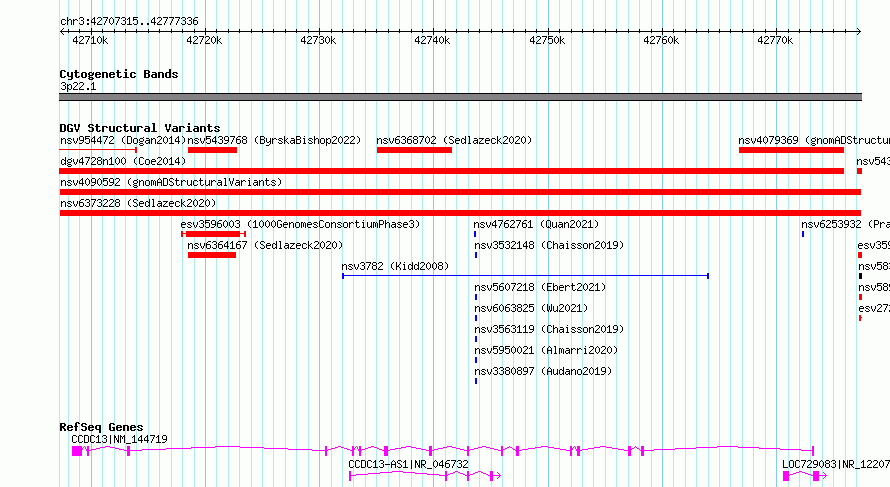Screen dimensions: 890x487
Task: Click the blue marker under nsv6253932
Action: (x=803, y=234)
